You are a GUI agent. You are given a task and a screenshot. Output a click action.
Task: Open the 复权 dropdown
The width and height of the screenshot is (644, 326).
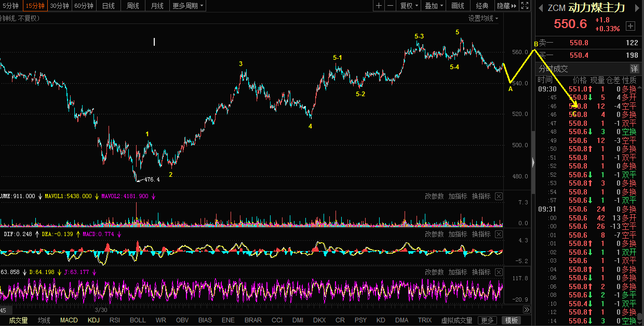(x=409, y=6)
